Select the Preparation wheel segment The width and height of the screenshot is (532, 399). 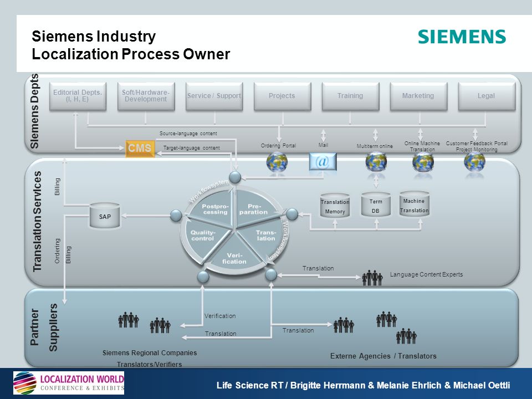254,209
